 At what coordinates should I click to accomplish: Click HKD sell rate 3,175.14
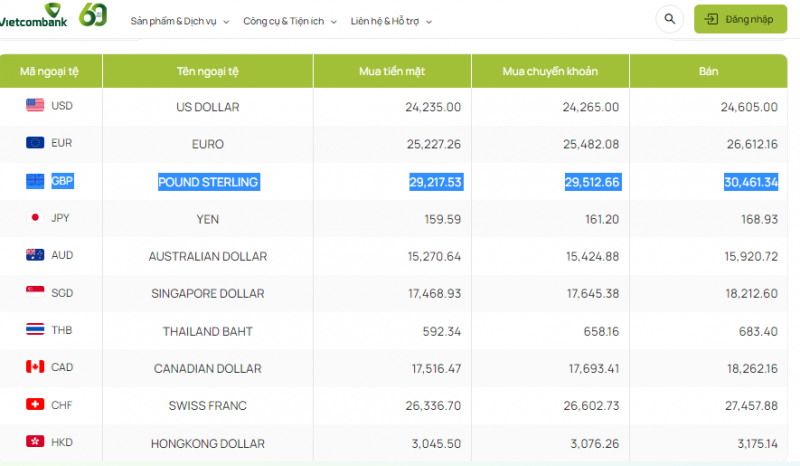[x=758, y=444]
